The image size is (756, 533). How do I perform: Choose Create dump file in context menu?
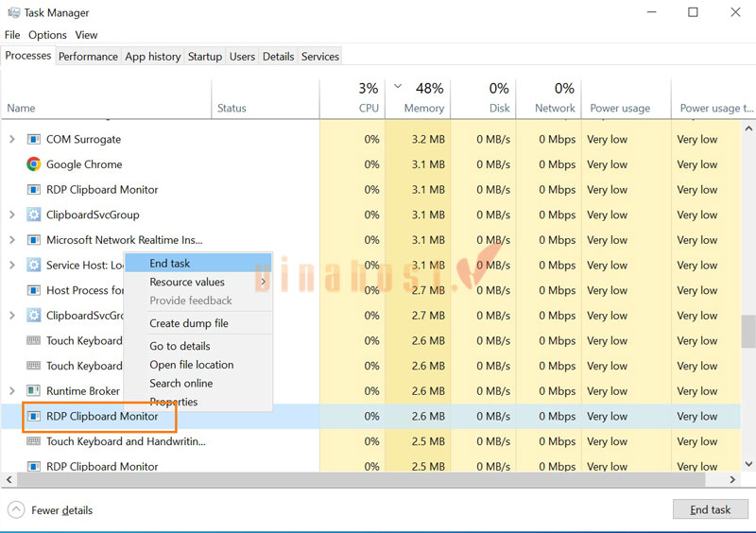click(198, 323)
